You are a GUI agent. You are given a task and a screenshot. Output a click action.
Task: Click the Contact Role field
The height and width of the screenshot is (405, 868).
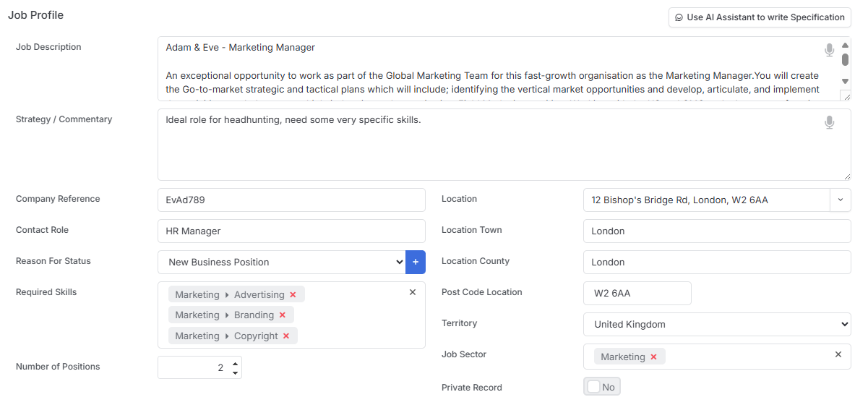[291, 231]
